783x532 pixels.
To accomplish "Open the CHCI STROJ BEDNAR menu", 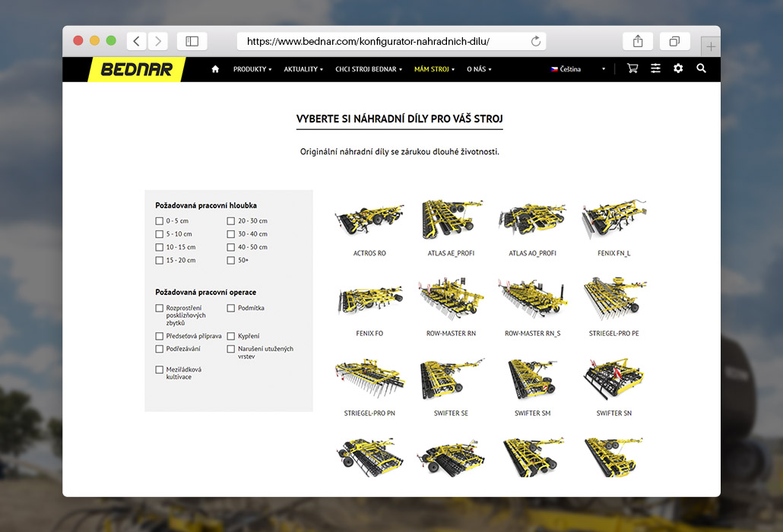I will pos(369,69).
